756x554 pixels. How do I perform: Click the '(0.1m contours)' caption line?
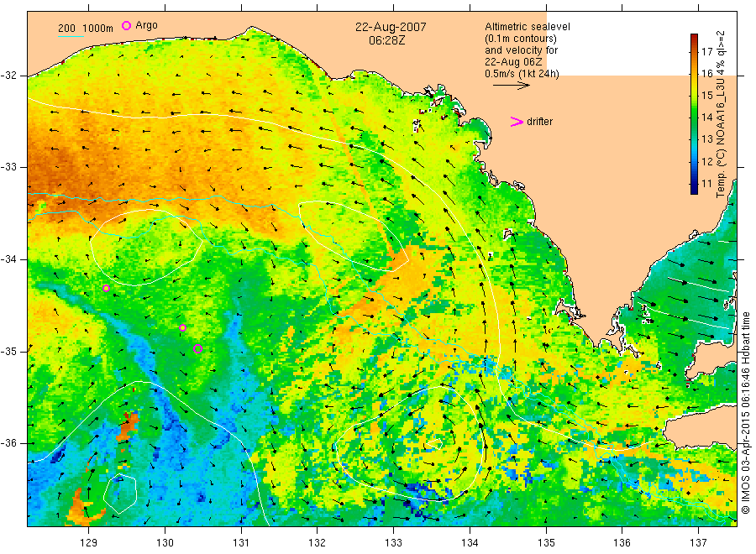(521, 39)
